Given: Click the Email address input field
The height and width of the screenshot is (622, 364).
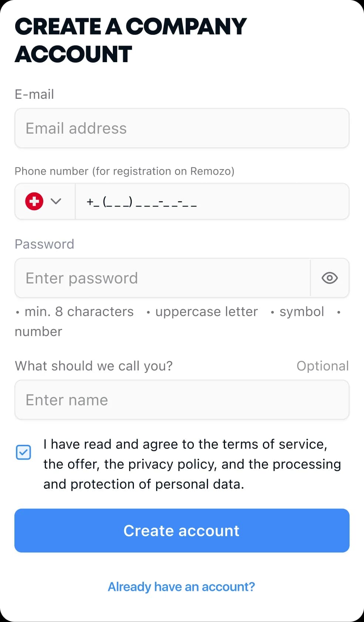Looking at the screenshot, I should click(x=182, y=128).
